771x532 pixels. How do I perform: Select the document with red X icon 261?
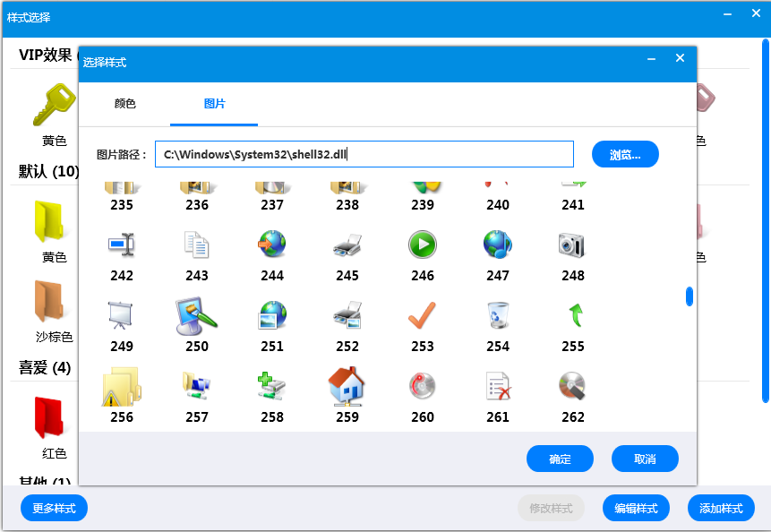click(498, 386)
